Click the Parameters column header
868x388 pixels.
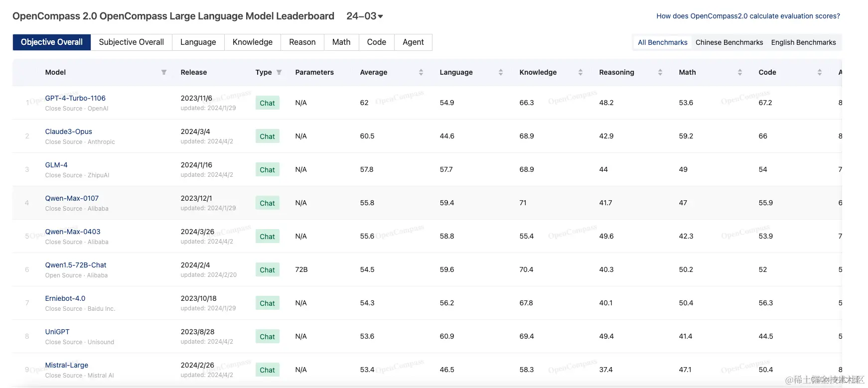point(314,72)
